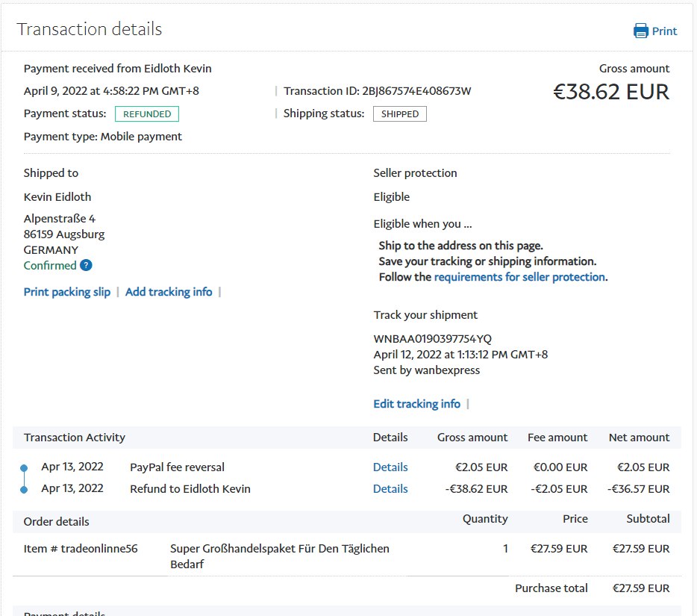This screenshot has height=616, width=697.
Task: Open requirements for seller protection link
Action: click(x=519, y=277)
